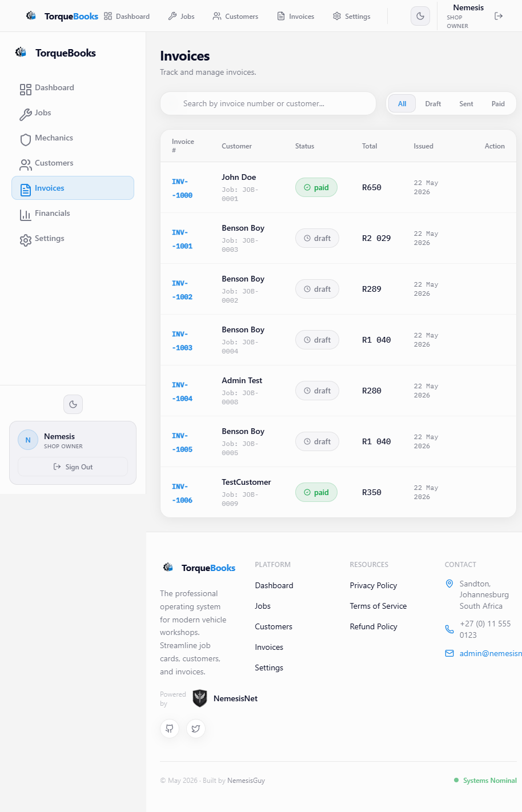Click customer name Admin Test
The width and height of the screenshot is (522, 812).
[x=242, y=380]
